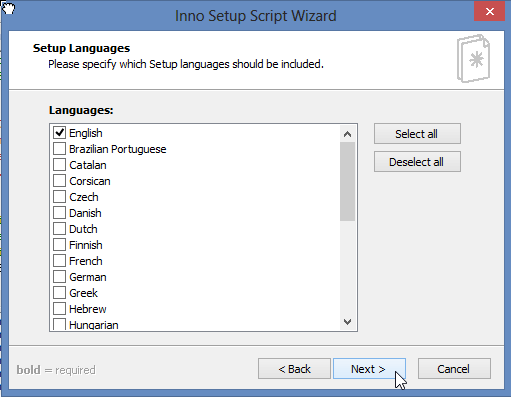The image size is (511, 397).
Task: Click the Select all button
Action: click(x=417, y=134)
